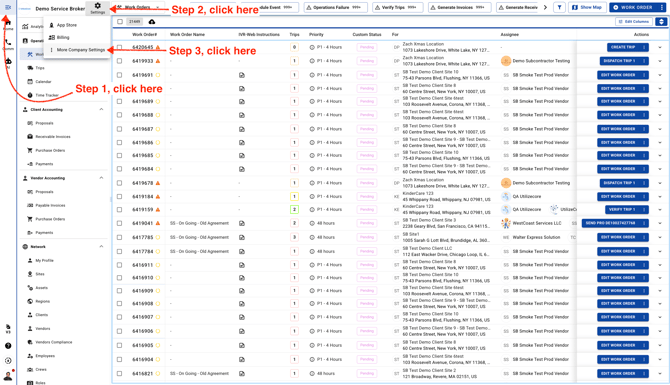Check the row for work order 6419041
This screenshot has height=385, width=670.
point(119,223)
